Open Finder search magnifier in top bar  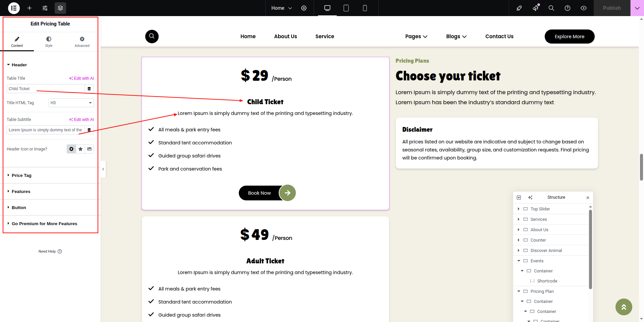click(551, 8)
